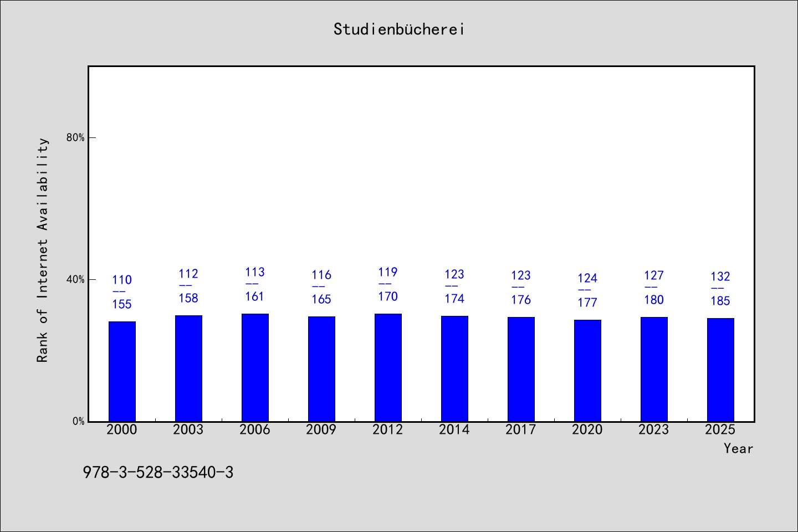Click the value 170 above the 2012 bar
Image resolution: width=798 pixels, height=532 pixels.
[x=388, y=296]
